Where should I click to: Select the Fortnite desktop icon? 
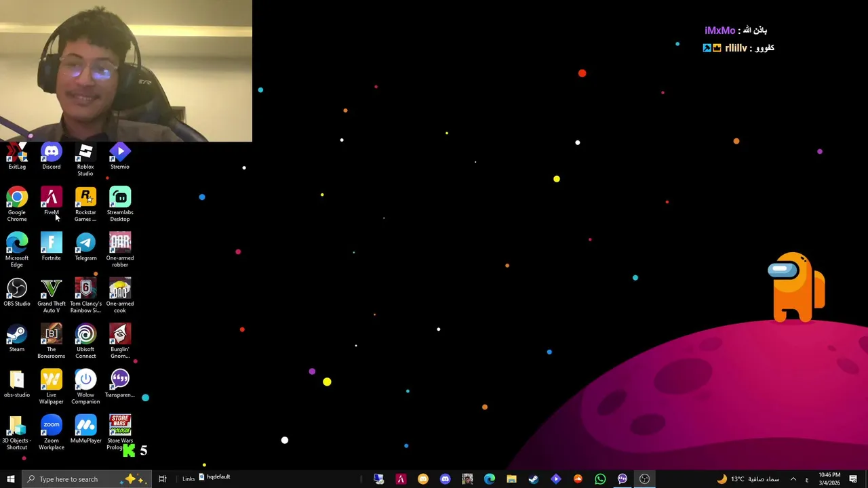[x=52, y=247]
